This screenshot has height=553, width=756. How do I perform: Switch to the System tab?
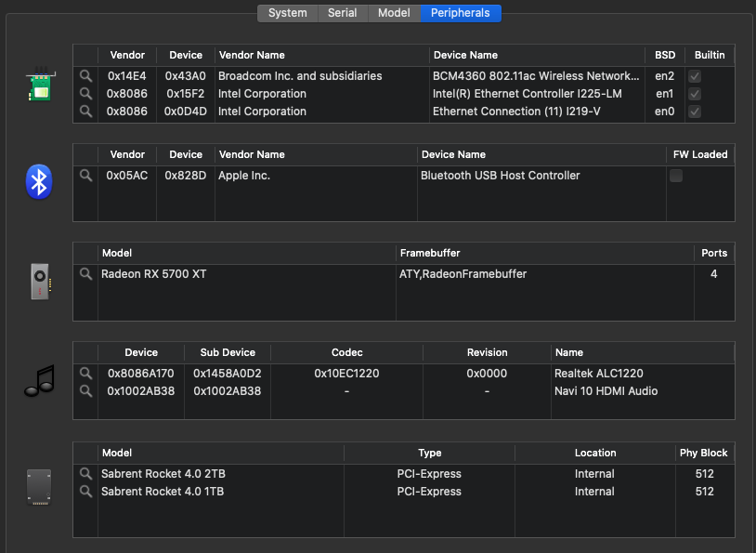[x=287, y=13]
